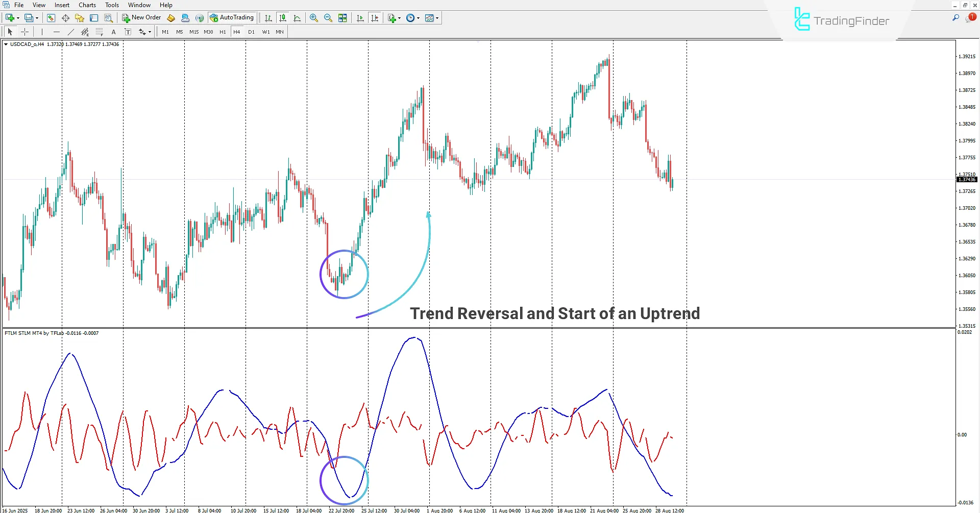Toggle the Chart Shift button

tap(375, 18)
